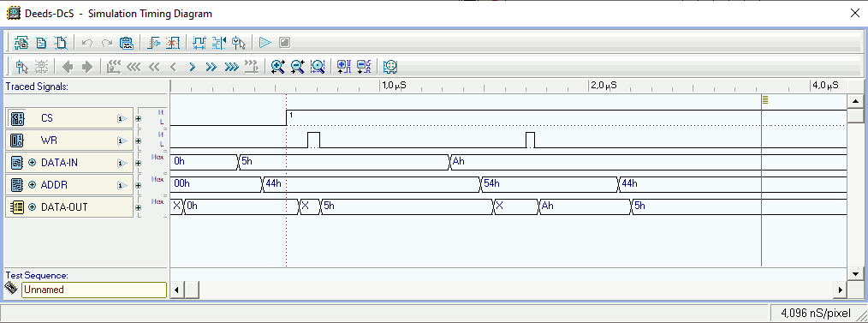Click the paste clipboard icon
Screen dimensions: 868x323
tap(127, 43)
